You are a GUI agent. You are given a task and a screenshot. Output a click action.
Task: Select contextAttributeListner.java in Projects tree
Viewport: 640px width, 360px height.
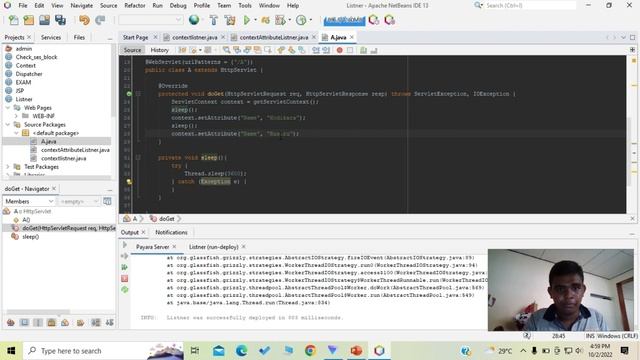pyautogui.click(x=75, y=150)
